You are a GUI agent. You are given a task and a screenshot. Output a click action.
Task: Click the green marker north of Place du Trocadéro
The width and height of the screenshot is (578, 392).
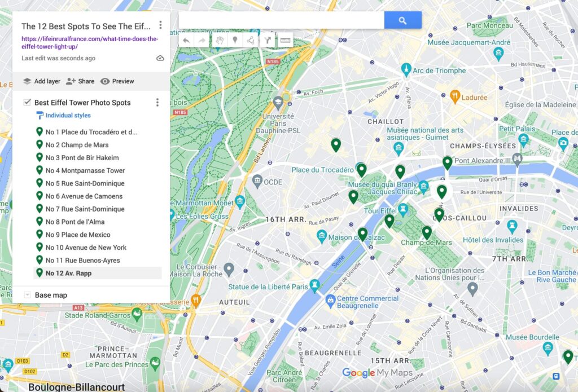pos(335,145)
